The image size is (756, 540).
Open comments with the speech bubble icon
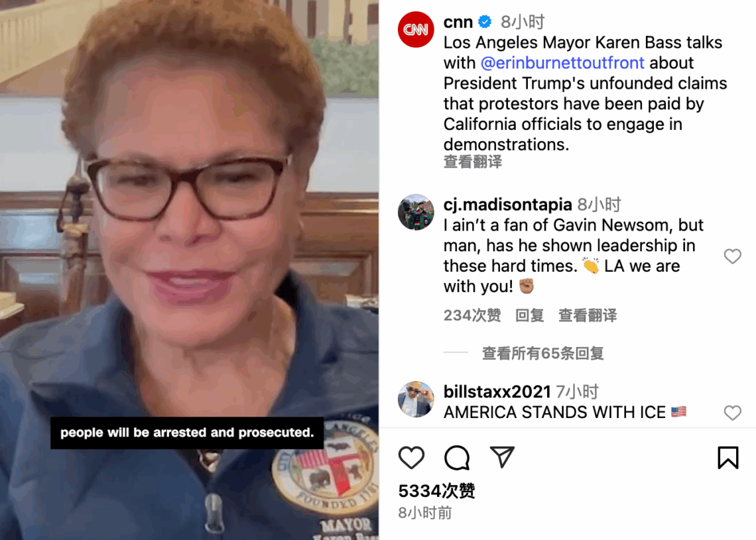(x=457, y=457)
